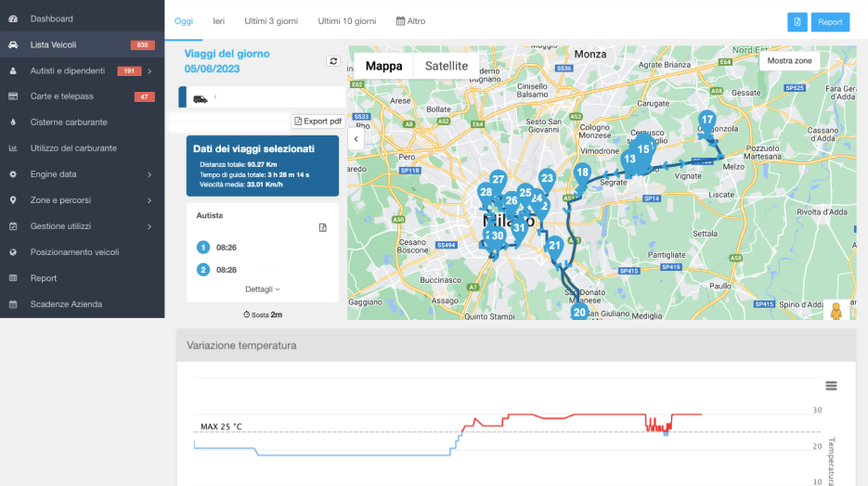The image size is (868, 486).
Task: Click the globe icon for Posizionamento veicoli
Action: tap(13, 252)
